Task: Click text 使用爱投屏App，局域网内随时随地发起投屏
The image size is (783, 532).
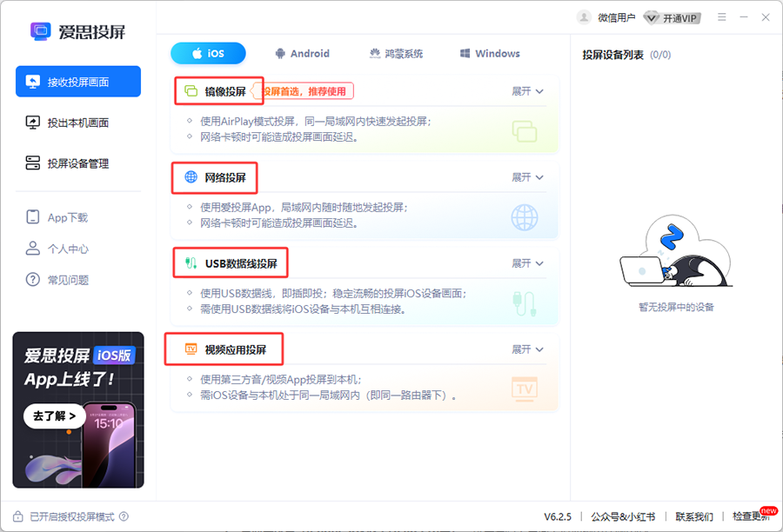Action: [x=304, y=207]
